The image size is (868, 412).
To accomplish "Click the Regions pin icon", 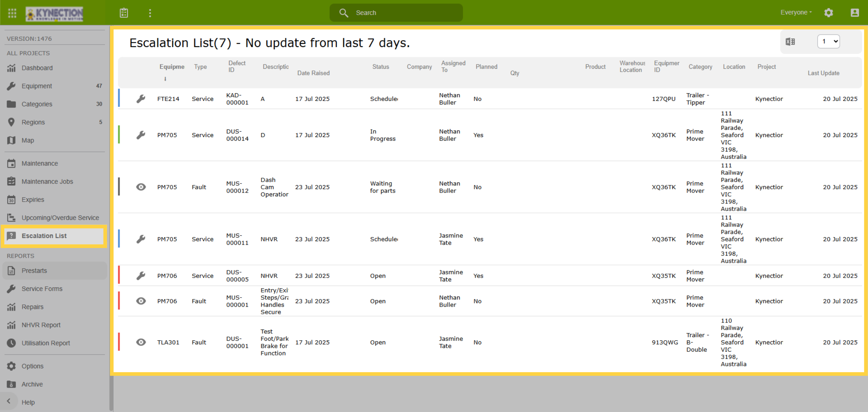I will pos(12,122).
